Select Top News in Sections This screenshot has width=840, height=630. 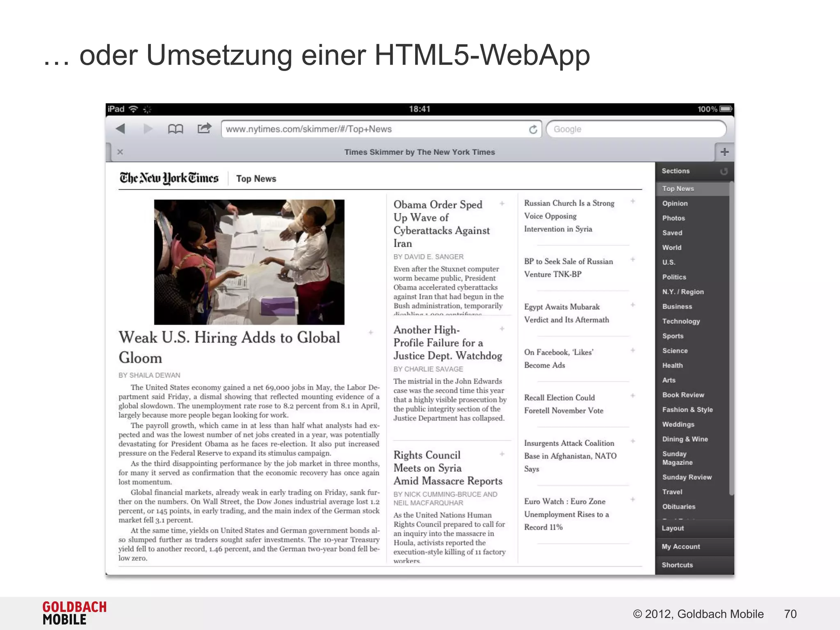(x=692, y=189)
